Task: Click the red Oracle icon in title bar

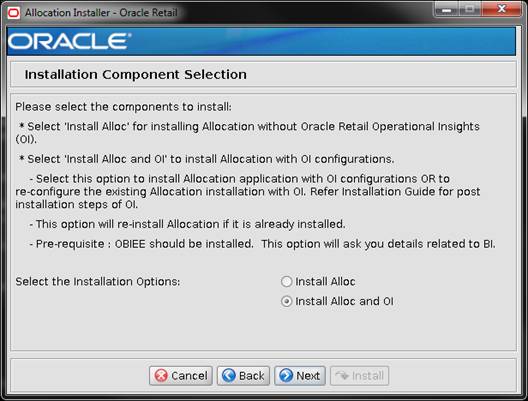Action: pyautogui.click(x=13, y=13)
